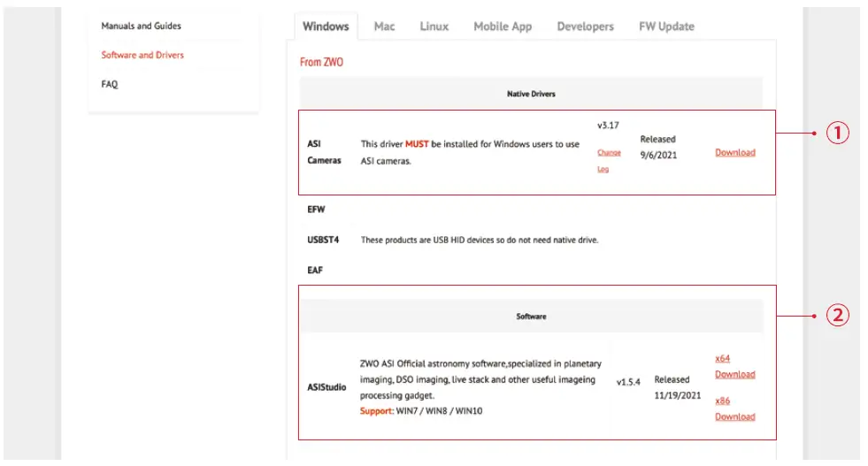Screen dimensions: 868x466
Task: Click the Software section header
Action: tap(531, 317)
